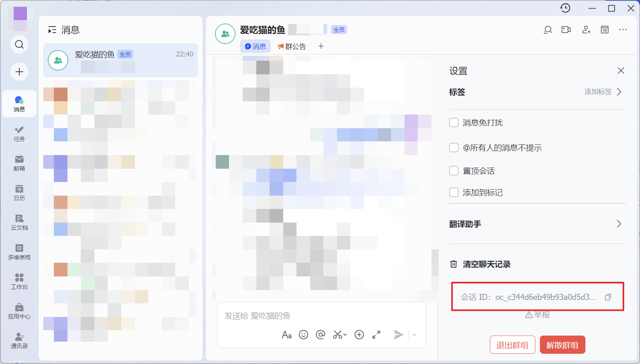Click the 全员 tag in chat header
Viewport: 640px width, 364px height.
pyautogui.click(x=339, y=30)
